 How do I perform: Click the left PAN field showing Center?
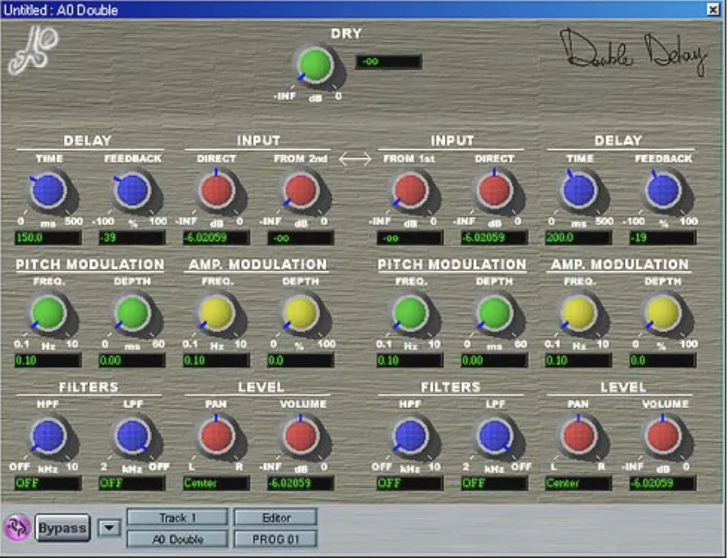[x=216, y=483]
